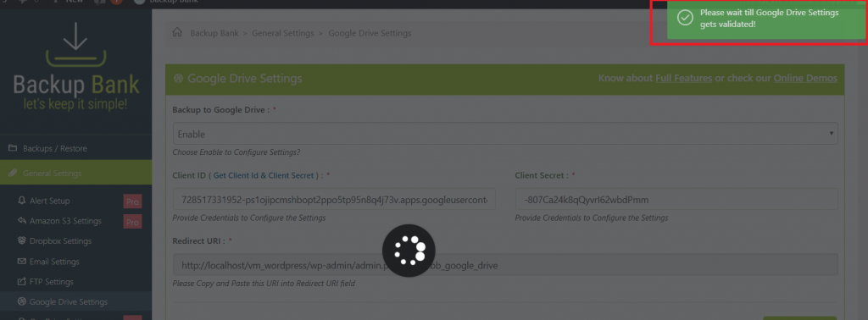Click Get Client Id & Client Secret link
868x320 pixels.
(264, 175)
